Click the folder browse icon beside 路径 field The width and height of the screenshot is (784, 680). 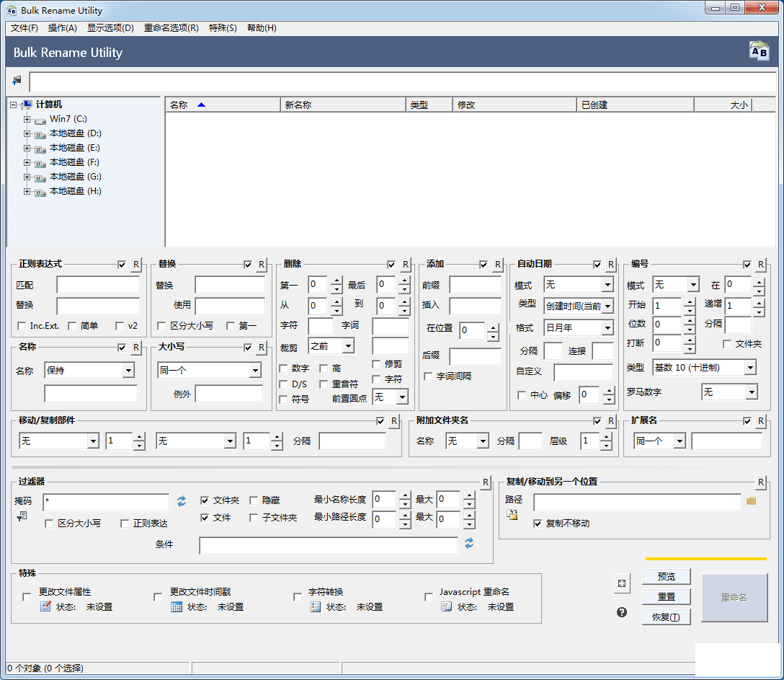[751, 501]
